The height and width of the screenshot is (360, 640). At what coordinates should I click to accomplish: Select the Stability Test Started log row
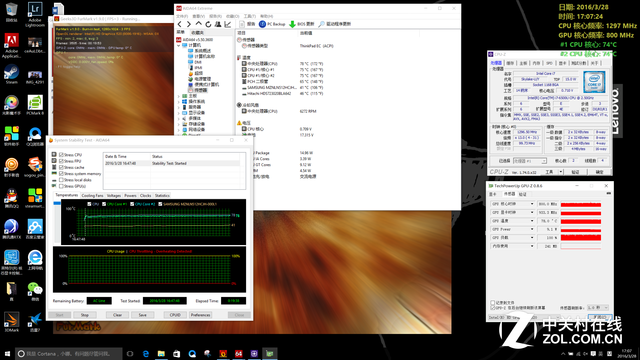[172, 163]
